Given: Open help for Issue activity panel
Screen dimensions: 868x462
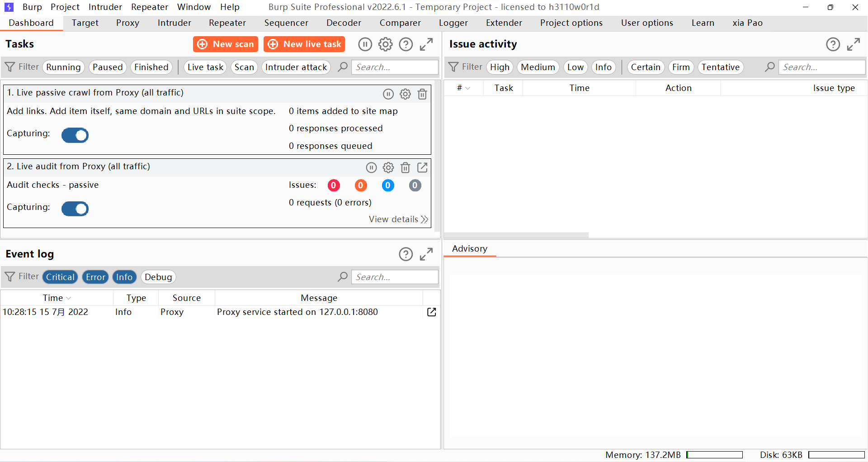Looking at the screenshot, I should 833,44.
